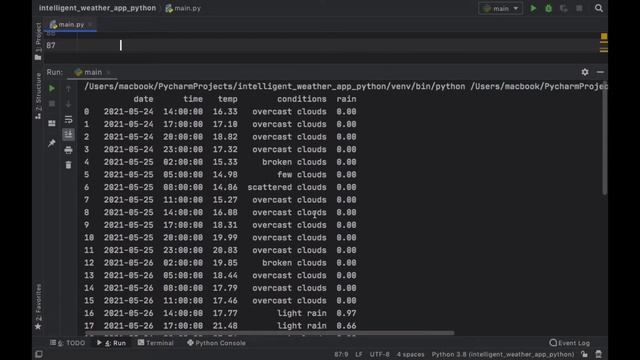Click the temp column header
The width and height of the screenshot is (640, 360).
point(227,99)
